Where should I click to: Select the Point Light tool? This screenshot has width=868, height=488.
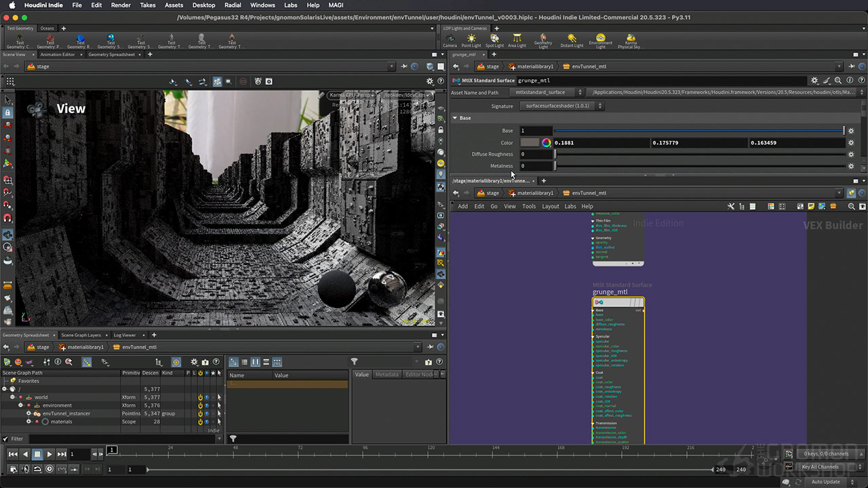(x=471, y=39)
